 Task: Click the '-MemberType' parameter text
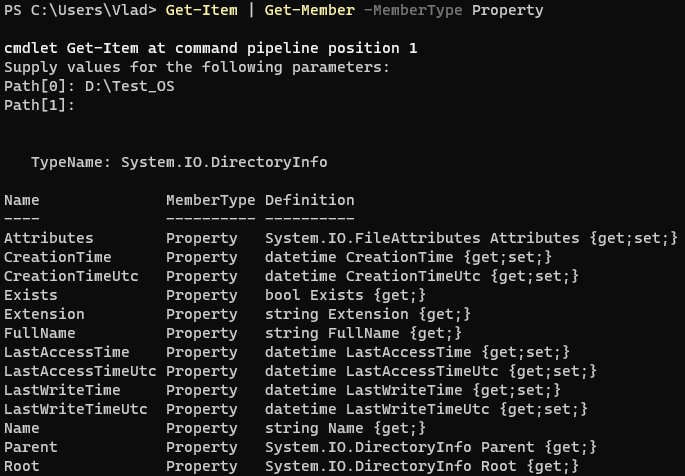click(x=412, y=10)
